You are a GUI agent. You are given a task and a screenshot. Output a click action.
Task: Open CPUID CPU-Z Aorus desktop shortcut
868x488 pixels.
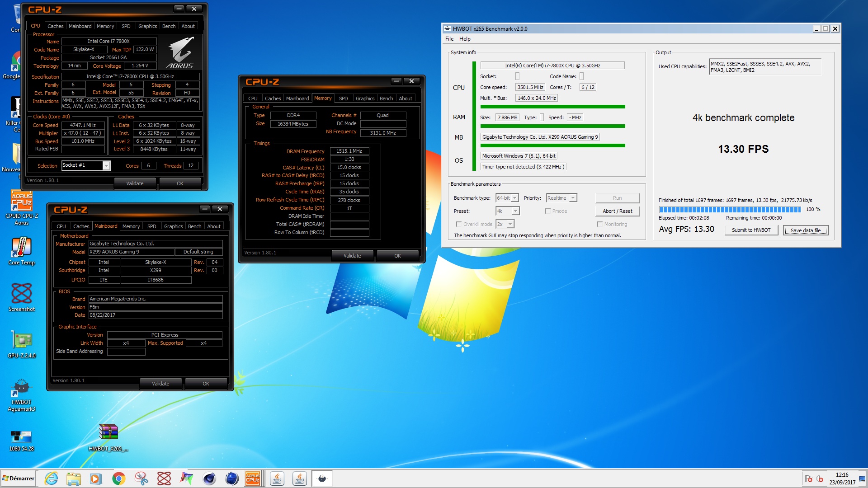[x=22, y=208]
